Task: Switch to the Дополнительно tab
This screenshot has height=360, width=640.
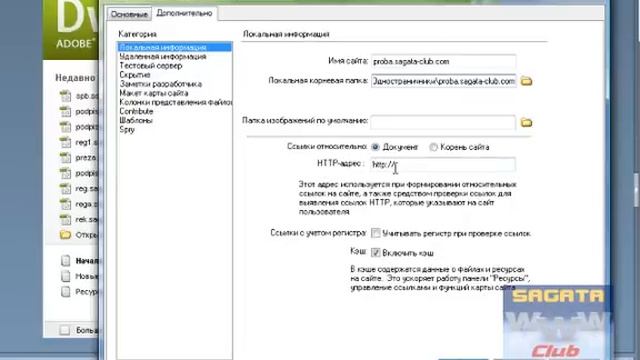Action: pos(184,13)
